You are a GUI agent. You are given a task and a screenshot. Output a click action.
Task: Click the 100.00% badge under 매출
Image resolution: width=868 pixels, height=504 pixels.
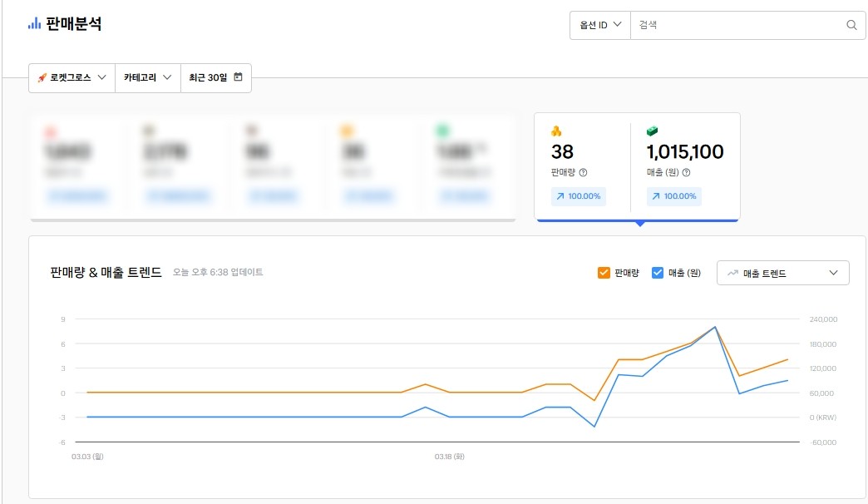pos(674,196)
